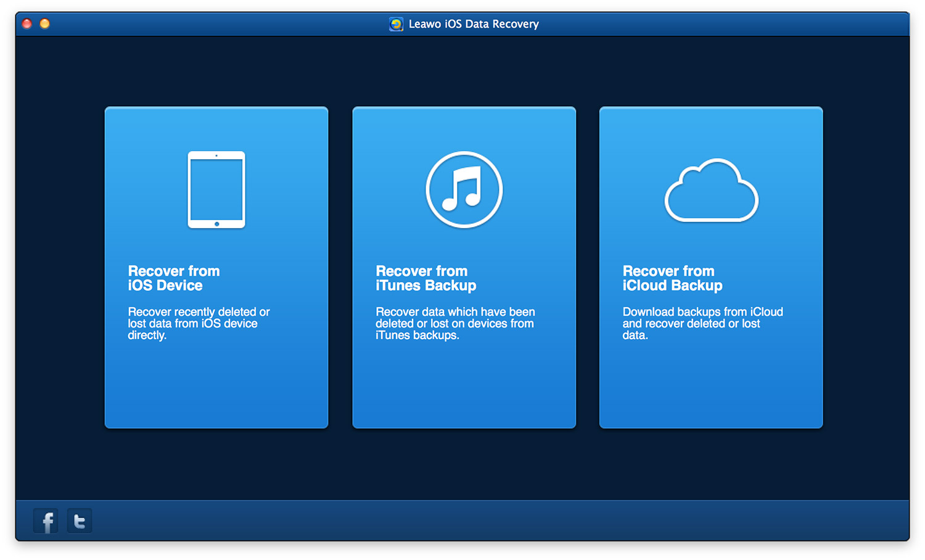
Task: Click the Leawo app logo in title bar
Action: 396,24
